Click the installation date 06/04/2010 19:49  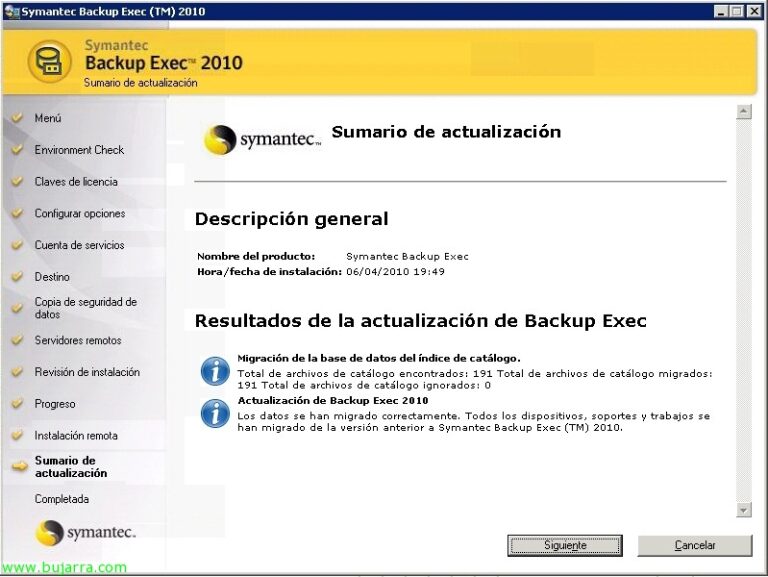pyautogui.click(x=395, y=271)
